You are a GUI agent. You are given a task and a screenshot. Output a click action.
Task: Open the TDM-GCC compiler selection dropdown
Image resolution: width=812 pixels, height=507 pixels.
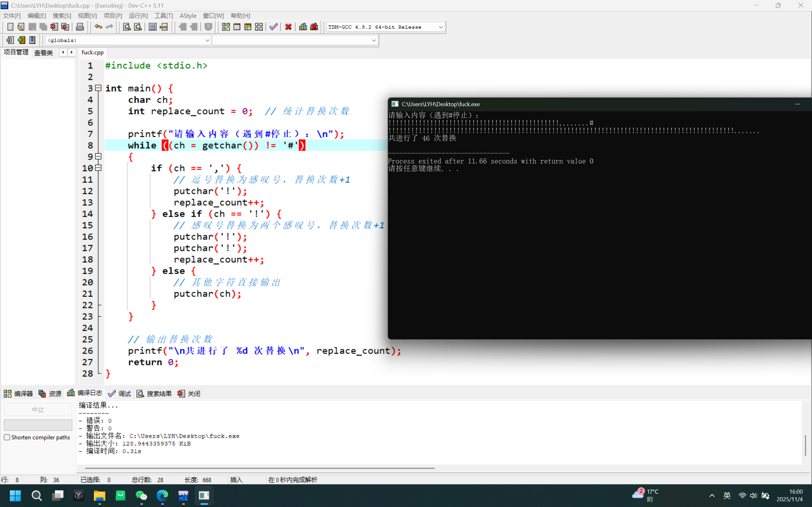pos(441,27)
